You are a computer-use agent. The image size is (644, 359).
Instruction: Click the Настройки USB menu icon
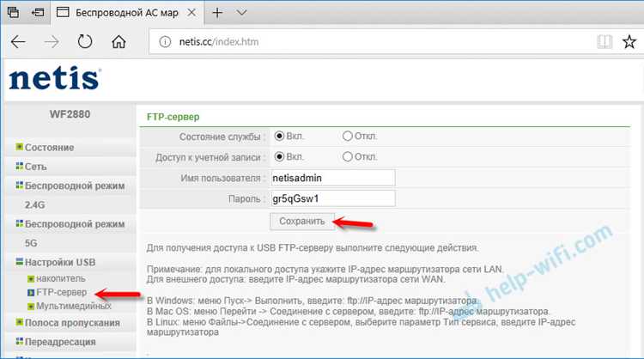pyautogui.click(x=19, y=261)
